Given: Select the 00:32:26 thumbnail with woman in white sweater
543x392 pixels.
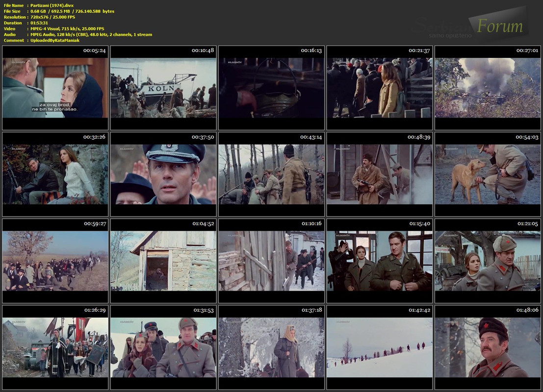Looking at the screenshot, I should pos(55,174).
